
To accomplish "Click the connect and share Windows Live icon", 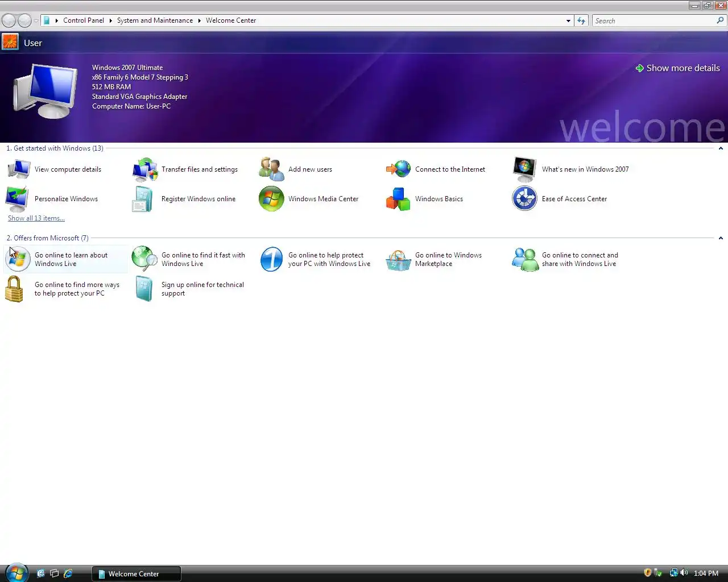I will pos(525,260).
